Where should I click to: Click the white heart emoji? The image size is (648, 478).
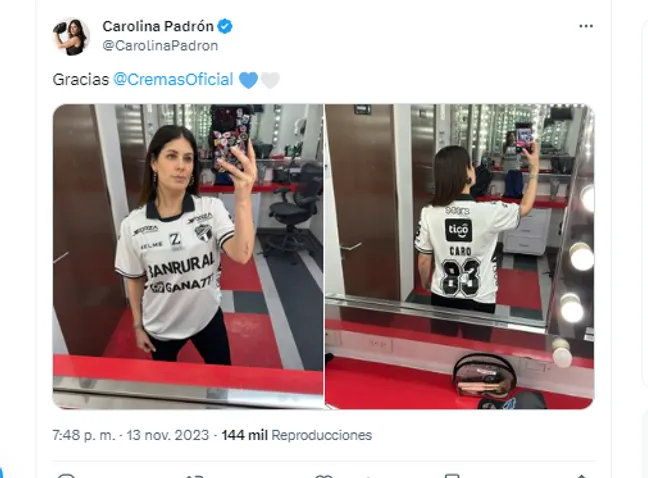tap(270, 80)
